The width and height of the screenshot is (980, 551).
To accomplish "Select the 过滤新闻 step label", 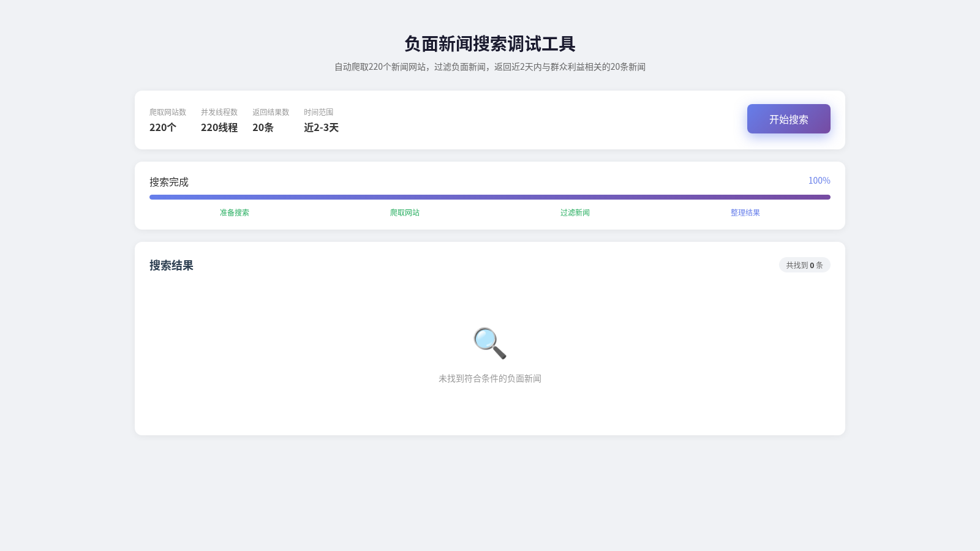I will coord(575,212).
